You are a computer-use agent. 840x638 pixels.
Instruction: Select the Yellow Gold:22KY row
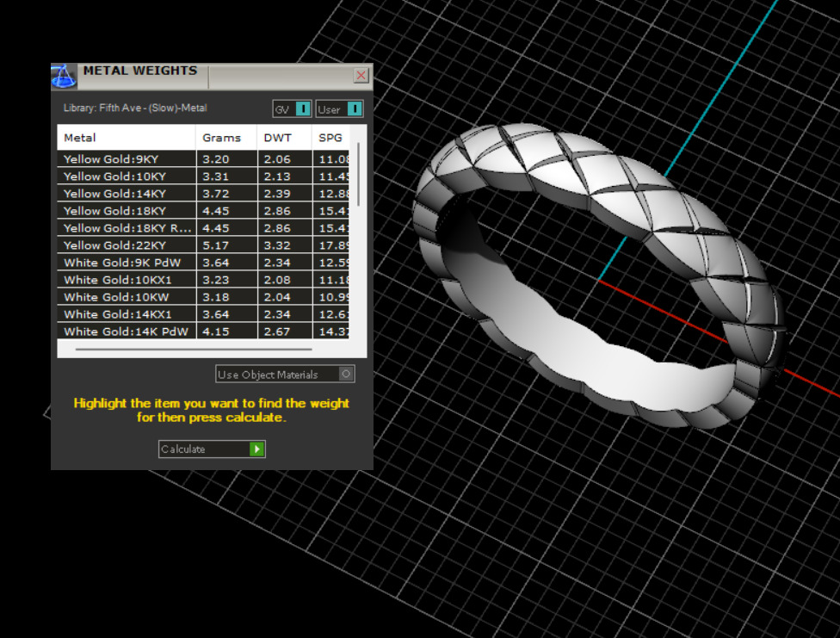coord(204,245)
